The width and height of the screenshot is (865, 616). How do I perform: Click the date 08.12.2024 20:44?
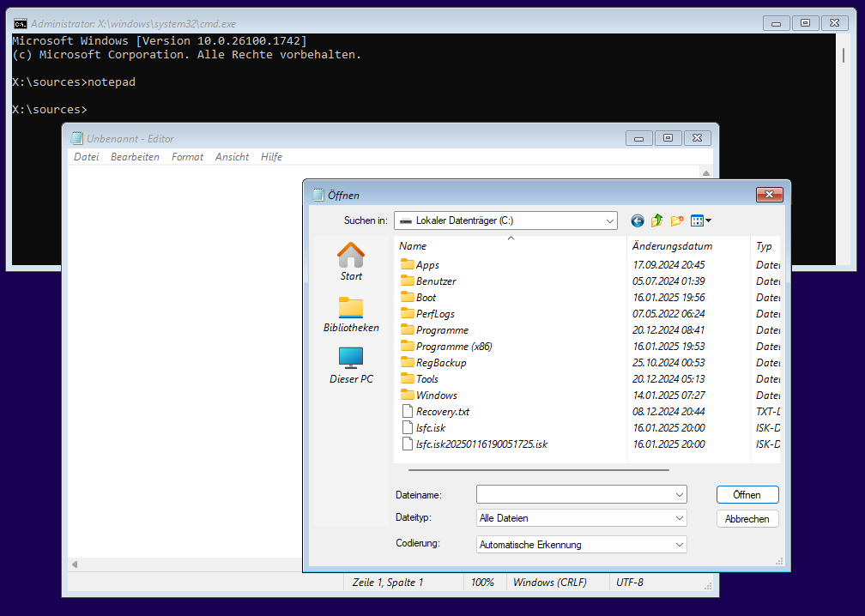(x=668, y=412)
